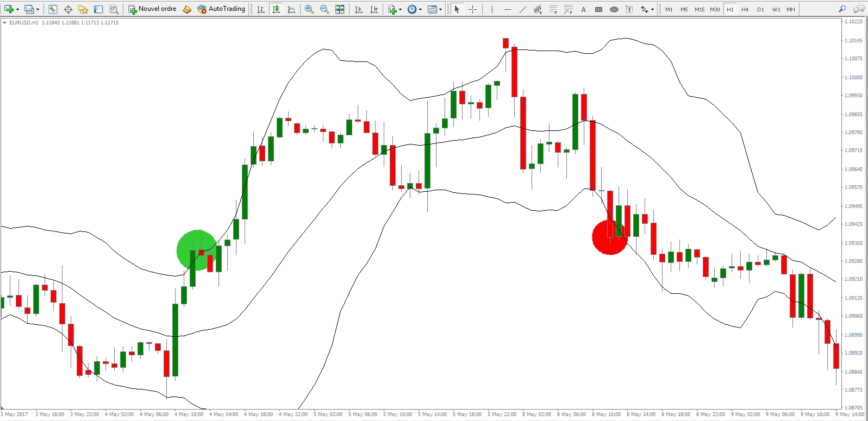Click the green circle marker on chart
Image resolution: width=868 pixels, height=421 pixels.
[196, 250]
